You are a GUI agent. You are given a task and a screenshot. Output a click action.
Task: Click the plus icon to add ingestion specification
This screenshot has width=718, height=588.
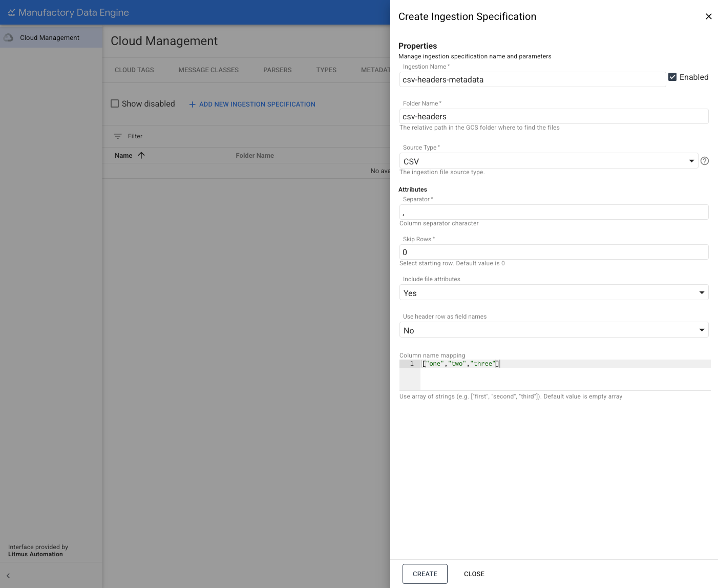192,104
